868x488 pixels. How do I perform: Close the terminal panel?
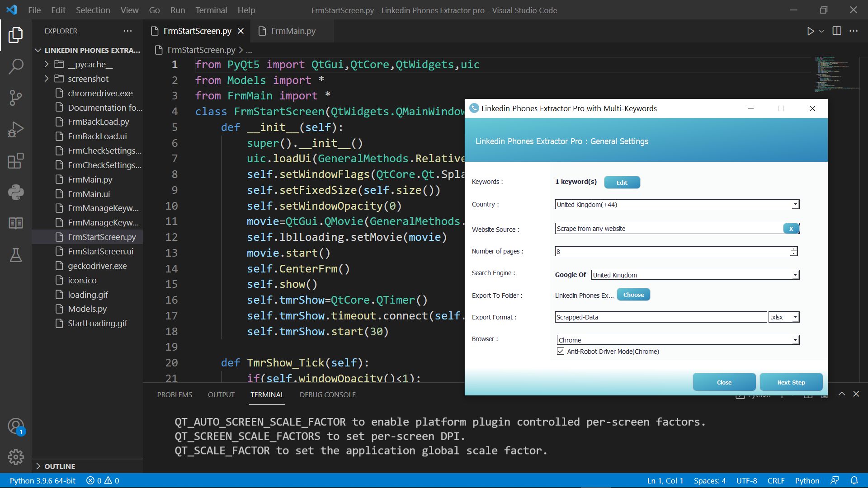click(x=856, y=394)
